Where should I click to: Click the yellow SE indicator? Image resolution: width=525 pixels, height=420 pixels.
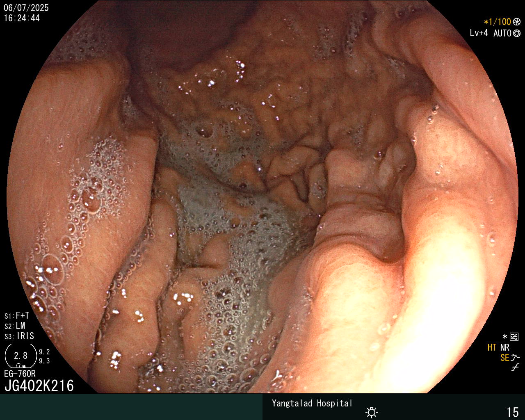click(504, 358)
